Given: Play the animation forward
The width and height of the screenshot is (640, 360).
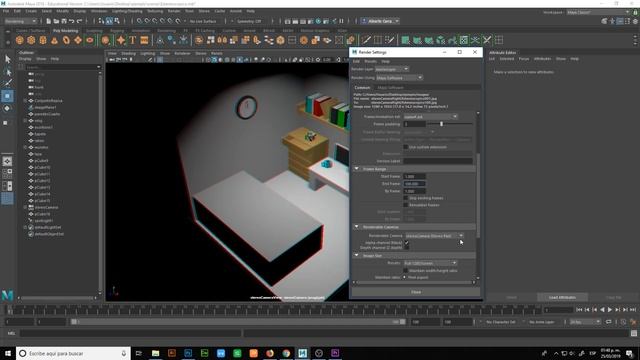Looking at the screenshot, I should point(610,310).
